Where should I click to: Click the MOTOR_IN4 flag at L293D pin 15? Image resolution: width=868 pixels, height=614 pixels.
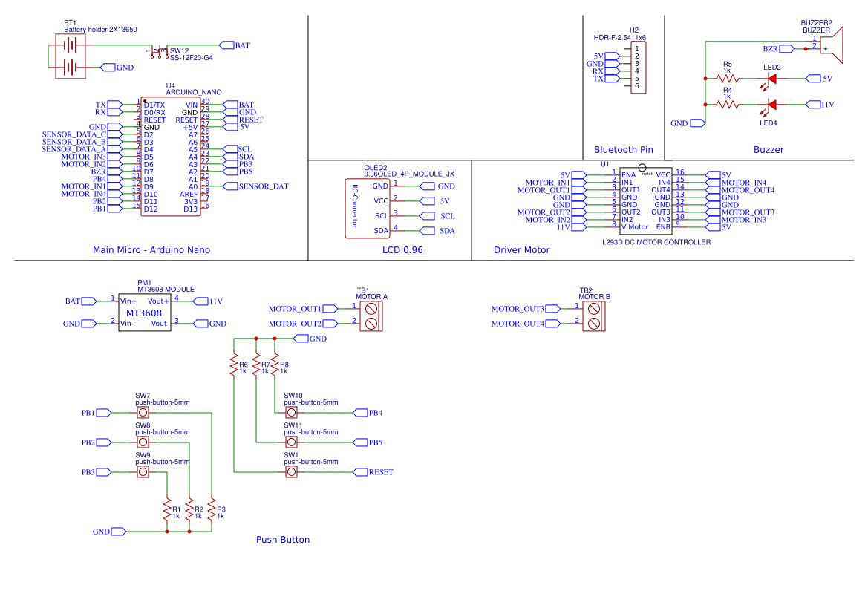pos(737,183)
